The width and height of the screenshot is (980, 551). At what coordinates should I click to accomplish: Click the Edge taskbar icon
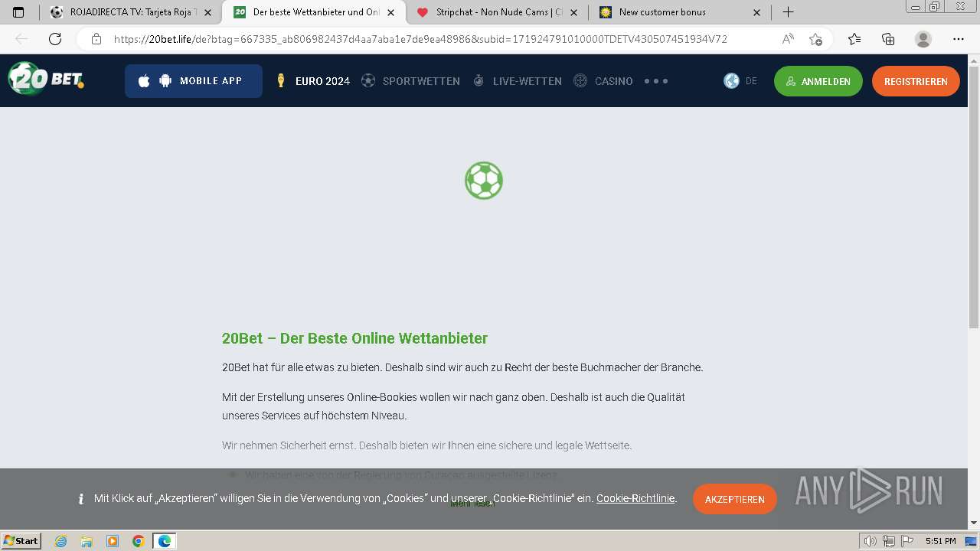click(165, 541)
